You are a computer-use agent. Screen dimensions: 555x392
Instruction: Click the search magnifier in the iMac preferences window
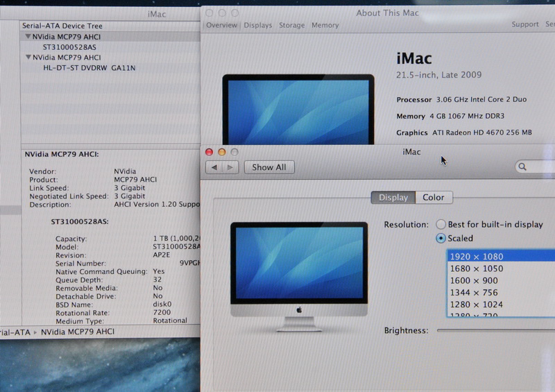522,167
